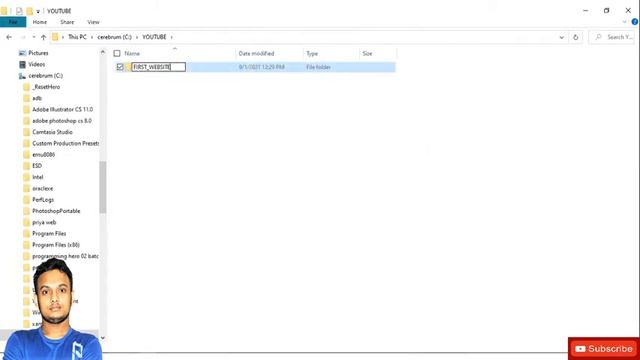Select Pictures in the navigation pane
The width and height of the screenshot is (640, 360).
pos(38,53)
